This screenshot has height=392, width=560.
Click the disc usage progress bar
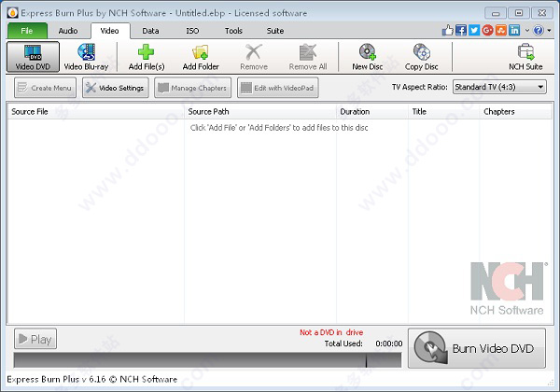pos(207,360)
